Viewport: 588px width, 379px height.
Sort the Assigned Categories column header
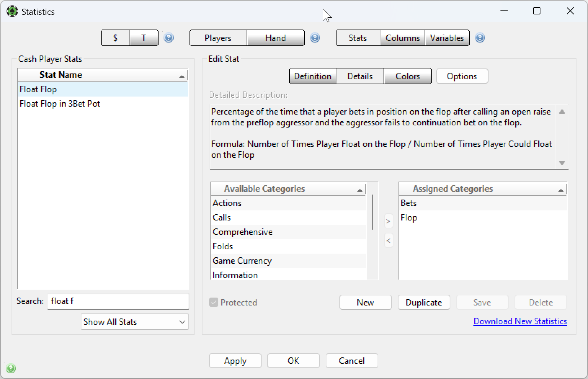[483, 189]
